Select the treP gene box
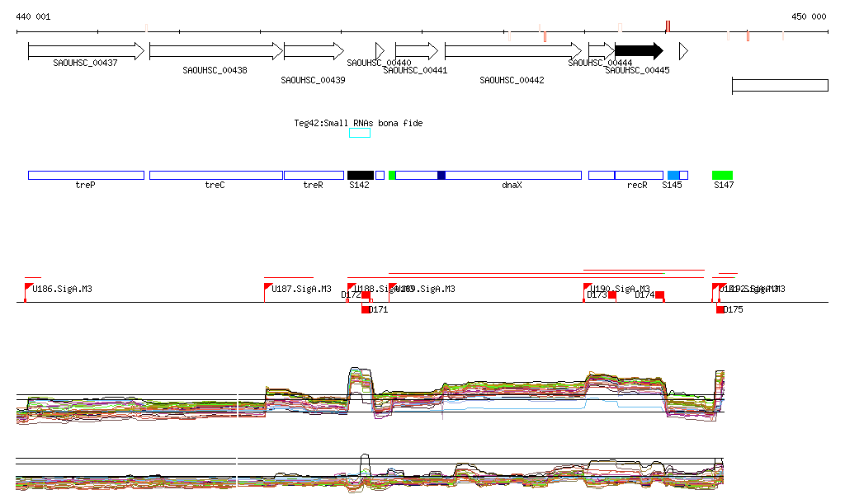Screen dimensions: 845x504 point(86,175)
